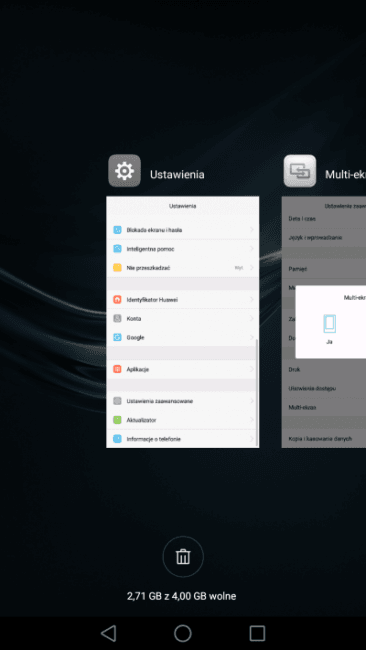
Task: Click the Blokada ekranu i hasła icon
Action: click(117, 230)
